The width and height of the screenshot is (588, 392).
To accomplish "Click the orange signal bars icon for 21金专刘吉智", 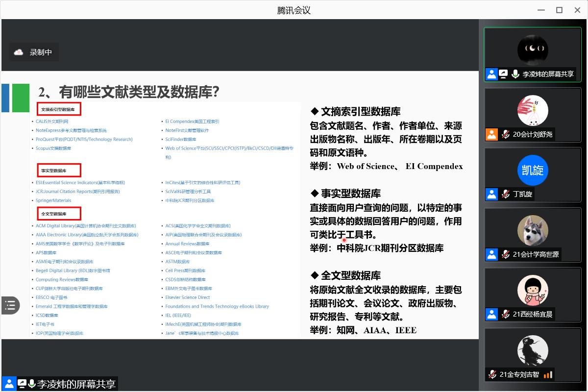I will coord(548,375).
